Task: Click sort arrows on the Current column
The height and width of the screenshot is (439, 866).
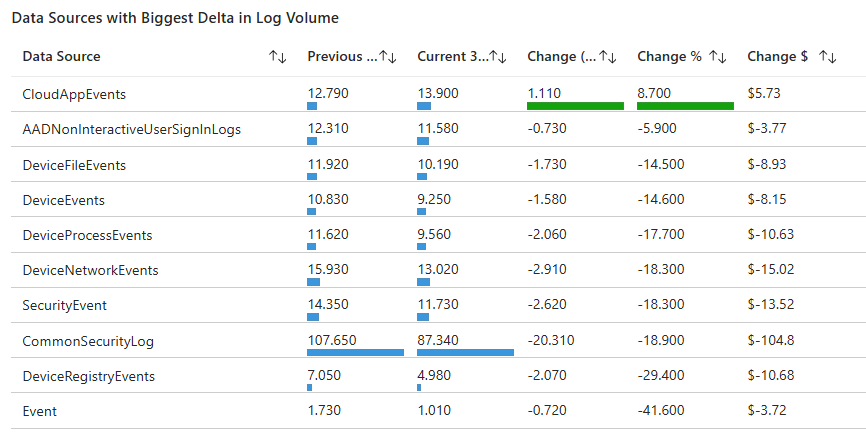Action: coord(498,57)
